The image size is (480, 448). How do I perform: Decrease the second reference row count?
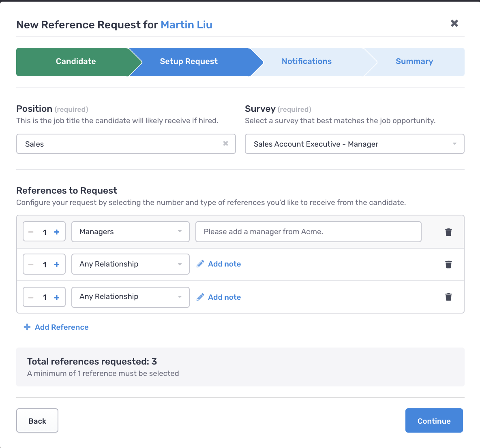click(x=31, y=264)
